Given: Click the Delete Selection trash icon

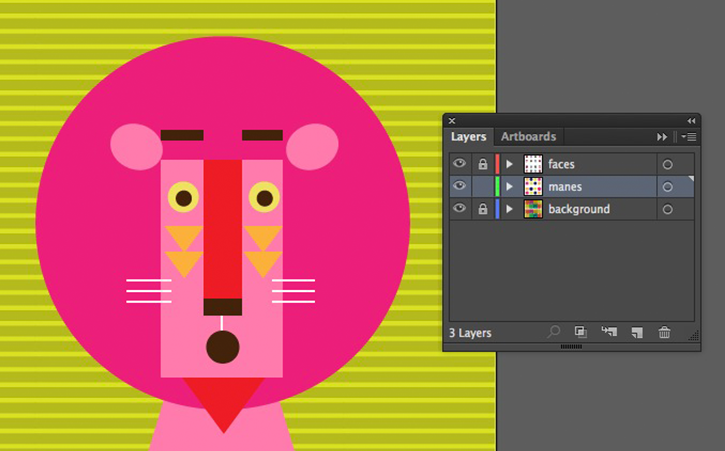Looking at the screenshot, I should (664, 332).
